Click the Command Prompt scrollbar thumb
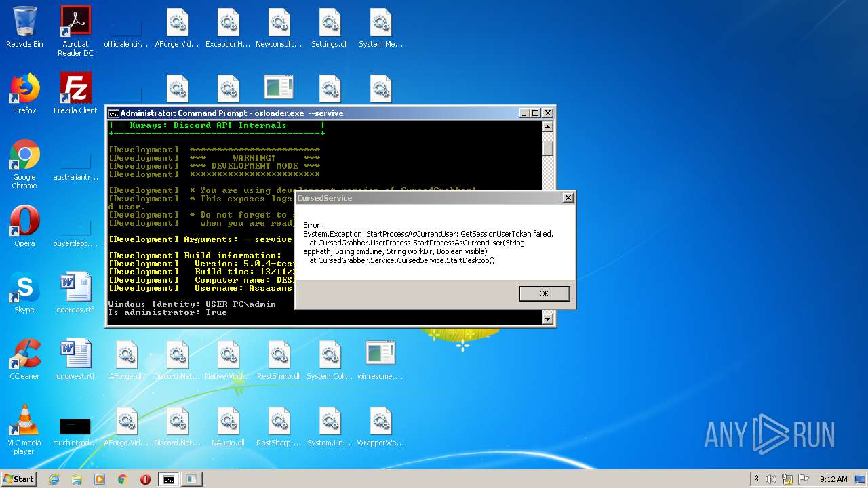The height and width of the screenshot is (488, 868). [x=548, y=147]
